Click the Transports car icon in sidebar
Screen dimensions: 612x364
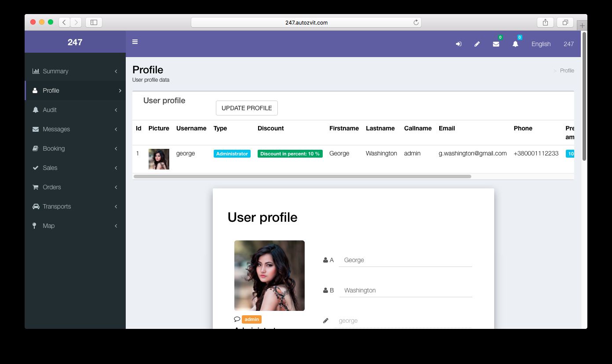[36, 206]
